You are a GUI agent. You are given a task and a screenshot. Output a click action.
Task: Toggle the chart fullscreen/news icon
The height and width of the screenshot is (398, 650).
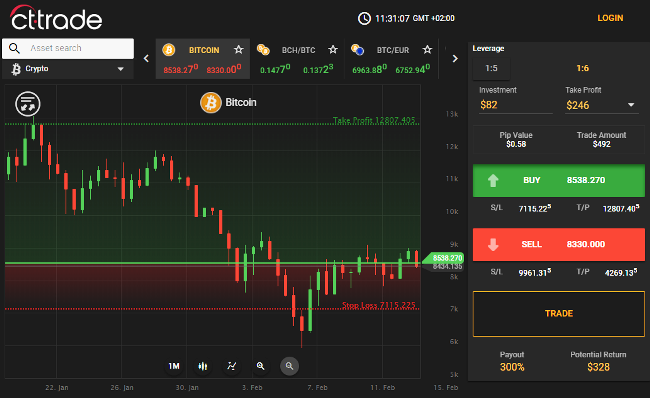28,104
